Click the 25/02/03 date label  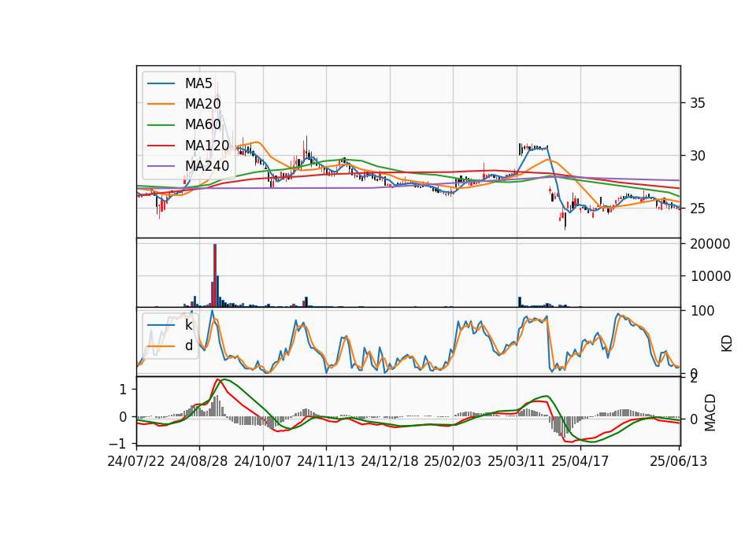pyautogui.click(x=453, y=462)
